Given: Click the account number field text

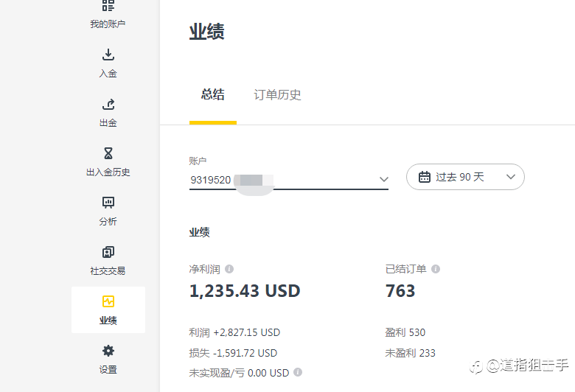Looking at the screenshot, I should tap(211, 179).
